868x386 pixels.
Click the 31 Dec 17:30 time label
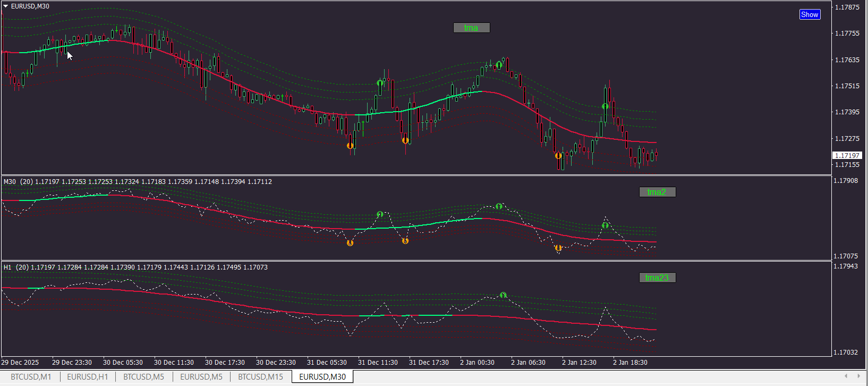[x=429, y=363]
